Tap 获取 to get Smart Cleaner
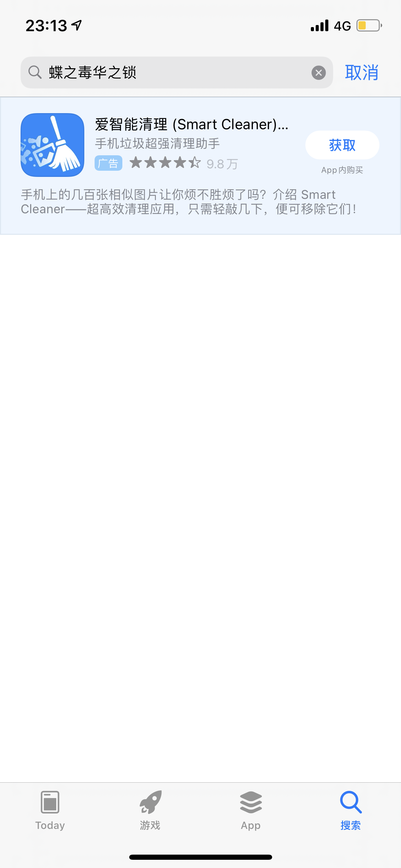 tap(342, 145)
